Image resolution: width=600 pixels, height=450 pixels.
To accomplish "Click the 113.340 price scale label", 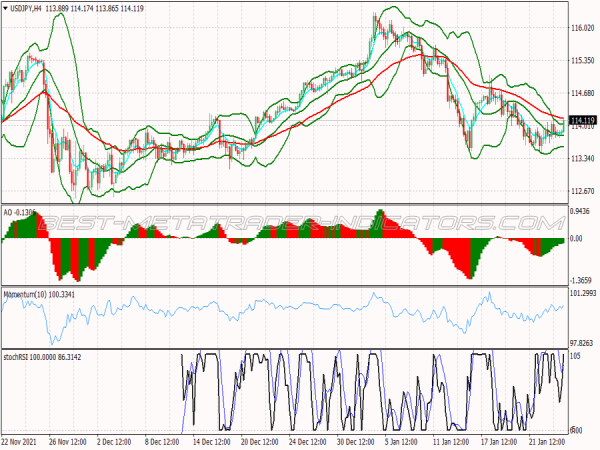I will click(x=582, y=159).
